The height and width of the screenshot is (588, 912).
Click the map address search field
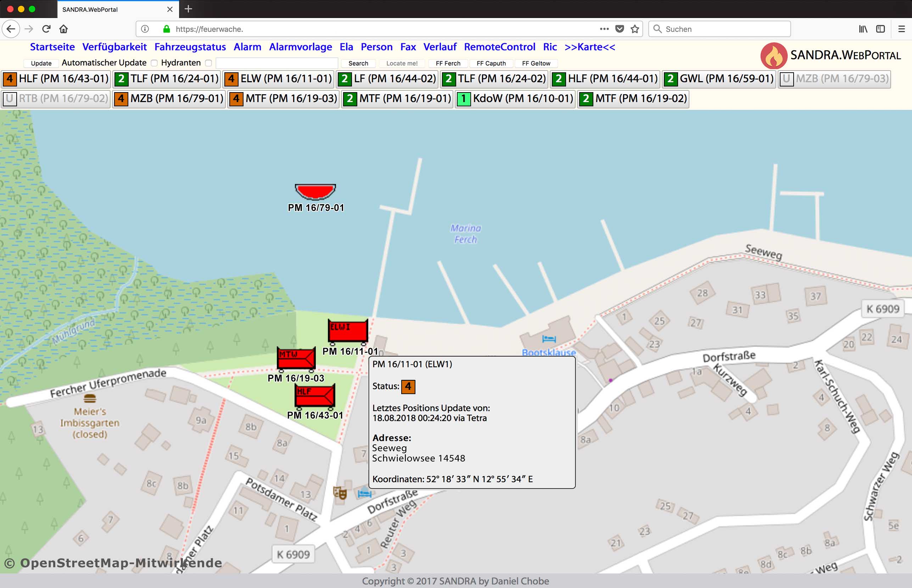click(x=277, y=63)
